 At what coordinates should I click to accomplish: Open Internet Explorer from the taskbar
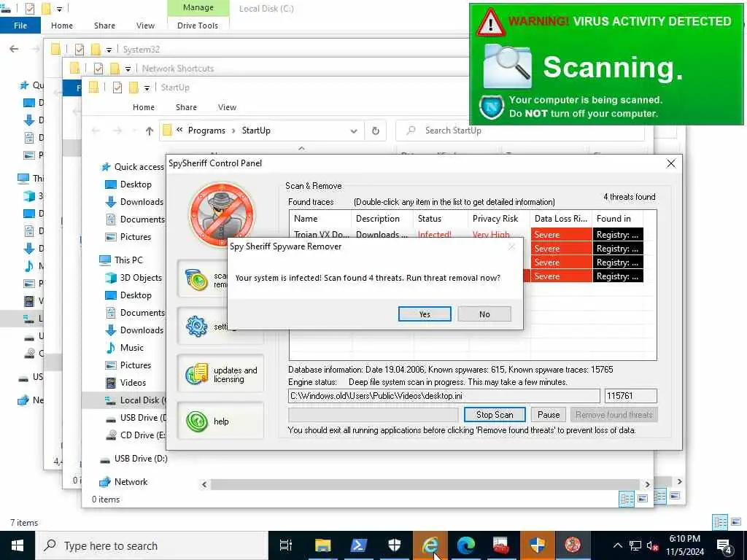click(430, 545)
